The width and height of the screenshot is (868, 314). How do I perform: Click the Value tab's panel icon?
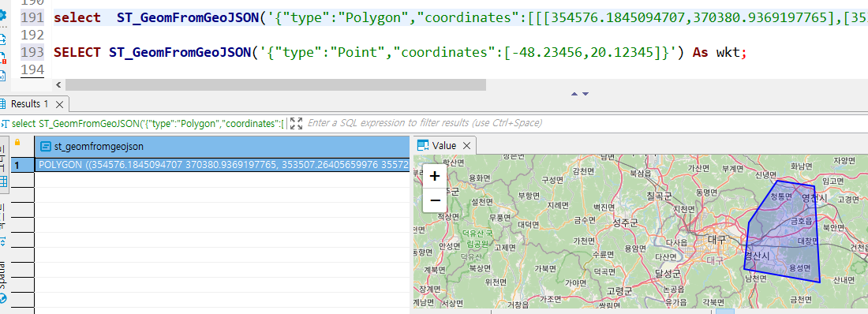(x=423, y=146)
